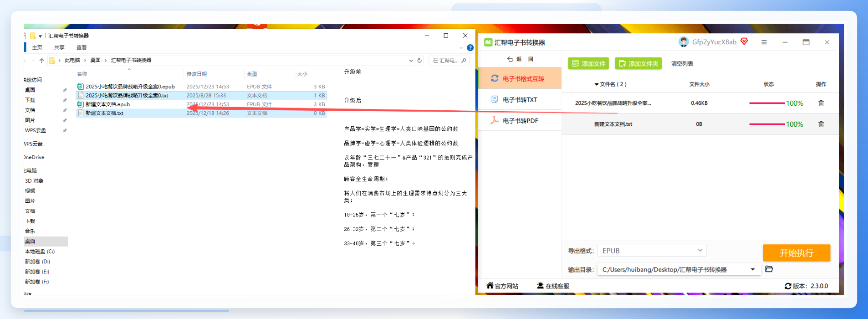Viewport: 868px width, 319px height.
Task: Click 升级前 text in preview pane
Action: pyautogui.click(x=352, y=72)
